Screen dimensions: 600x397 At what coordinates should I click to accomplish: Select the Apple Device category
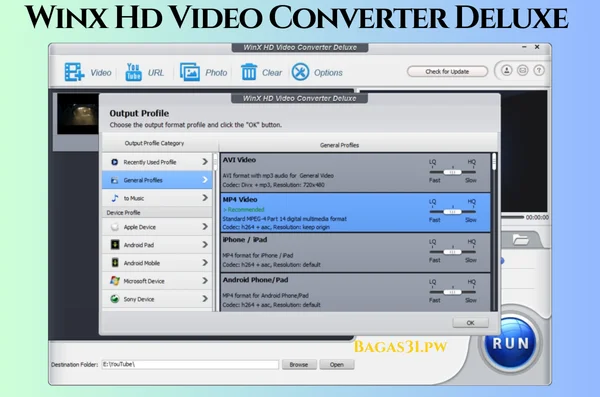point(157,227)
